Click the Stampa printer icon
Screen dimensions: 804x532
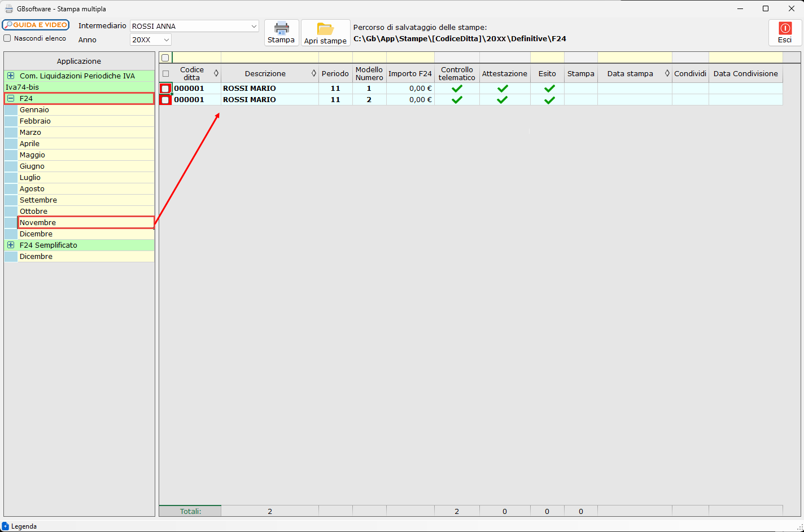[x=281, y=28]
